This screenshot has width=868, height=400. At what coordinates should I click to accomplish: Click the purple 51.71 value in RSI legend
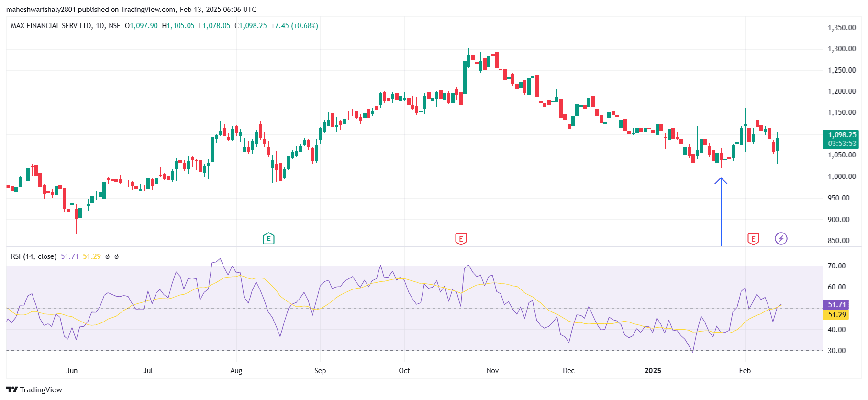(x=70, y=256)
